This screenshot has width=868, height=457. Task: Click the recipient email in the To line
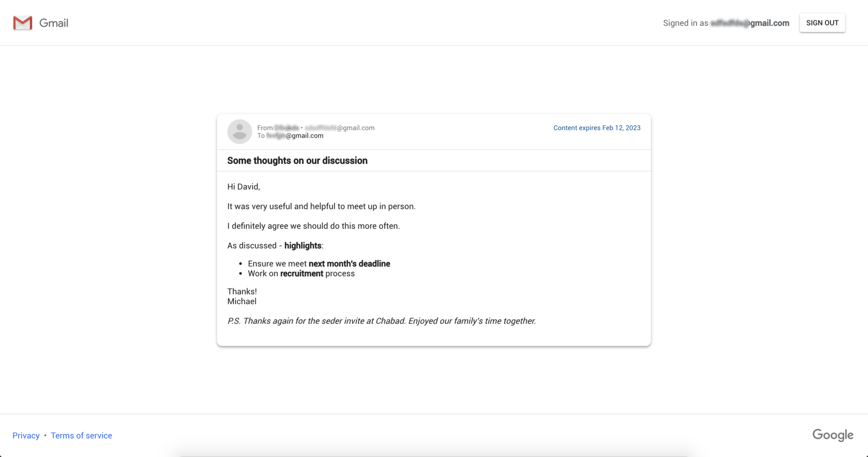coord(295,136)
